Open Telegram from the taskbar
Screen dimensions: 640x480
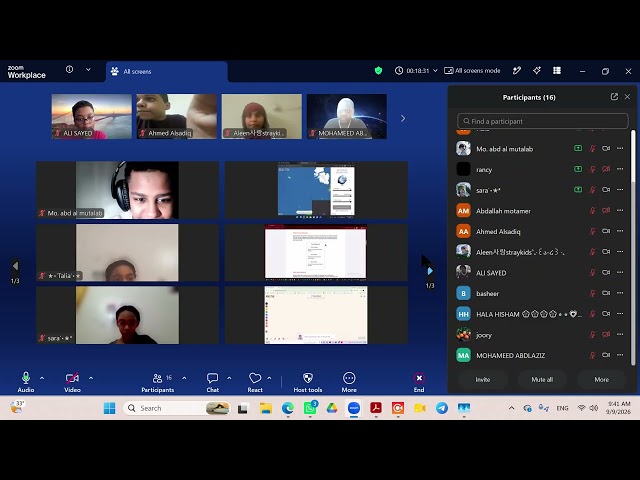(x=442, y=408)
